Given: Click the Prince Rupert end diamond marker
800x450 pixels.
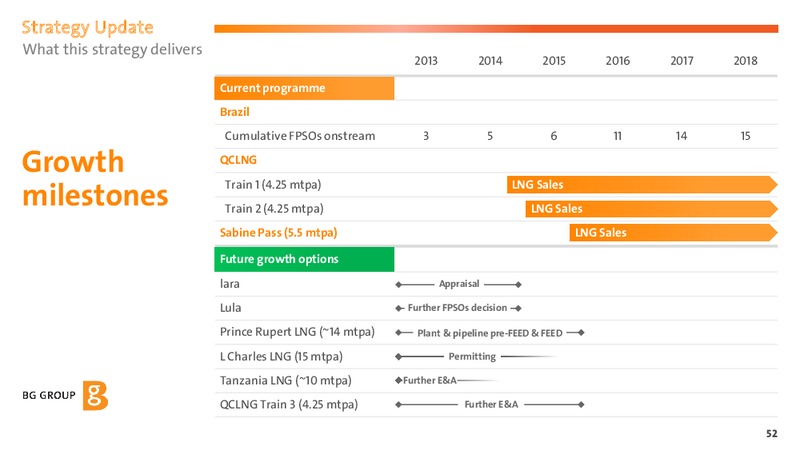Looking at the screenshot, I should click(581, 333).
